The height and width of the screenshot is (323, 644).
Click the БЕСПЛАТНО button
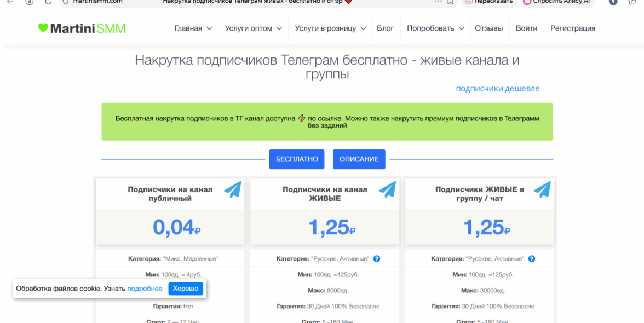[297, 159]
